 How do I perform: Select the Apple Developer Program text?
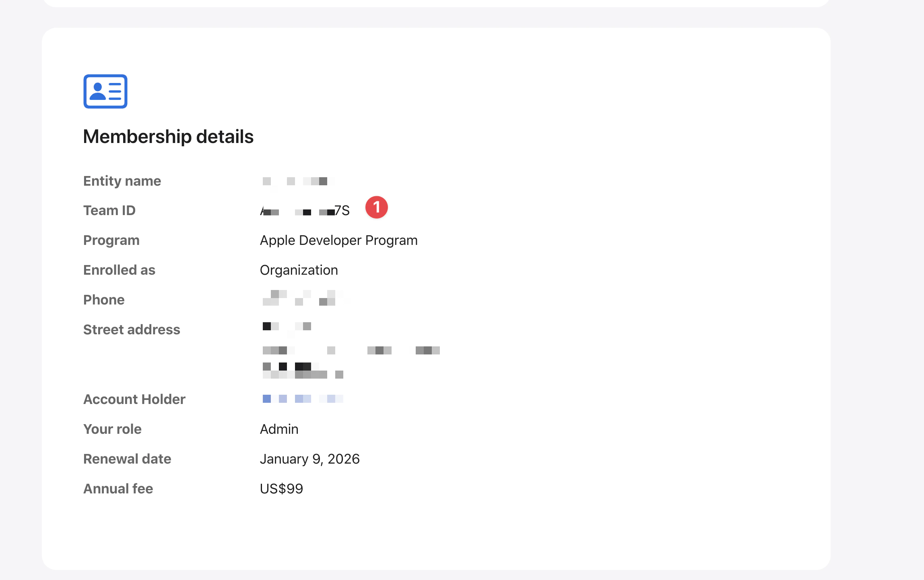tap(338, 240)
